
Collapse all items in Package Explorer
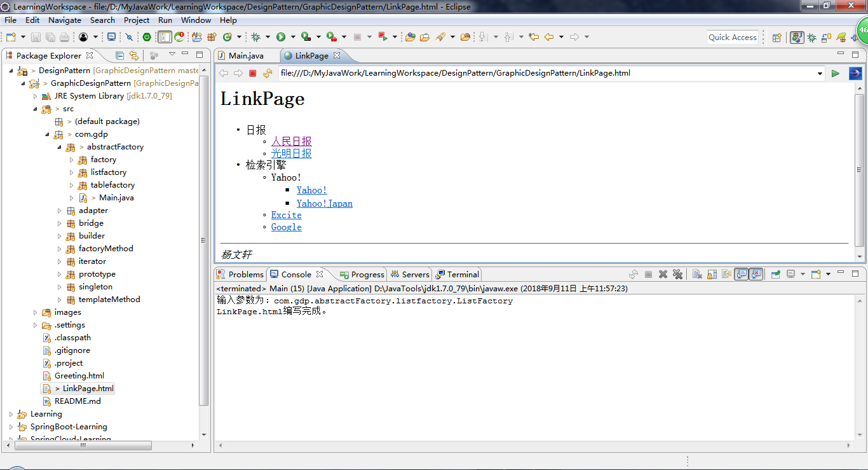coord(120,56)
